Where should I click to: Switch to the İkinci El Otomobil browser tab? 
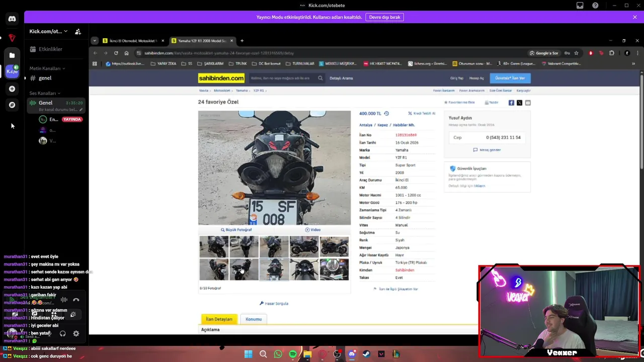(133, 41)
